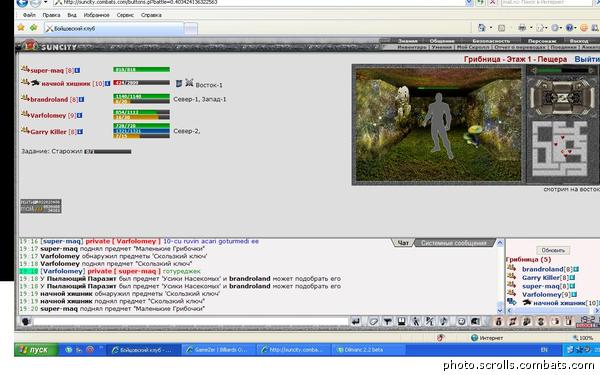600x375 pixels.
Task: Click the chat message input field
Action: (191, 321)
